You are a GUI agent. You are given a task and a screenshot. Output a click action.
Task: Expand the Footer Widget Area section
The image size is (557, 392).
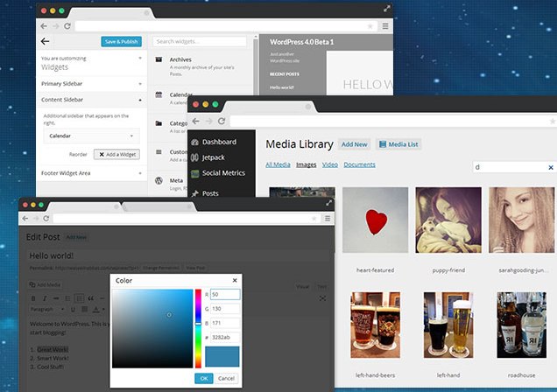tap(92, 173)
